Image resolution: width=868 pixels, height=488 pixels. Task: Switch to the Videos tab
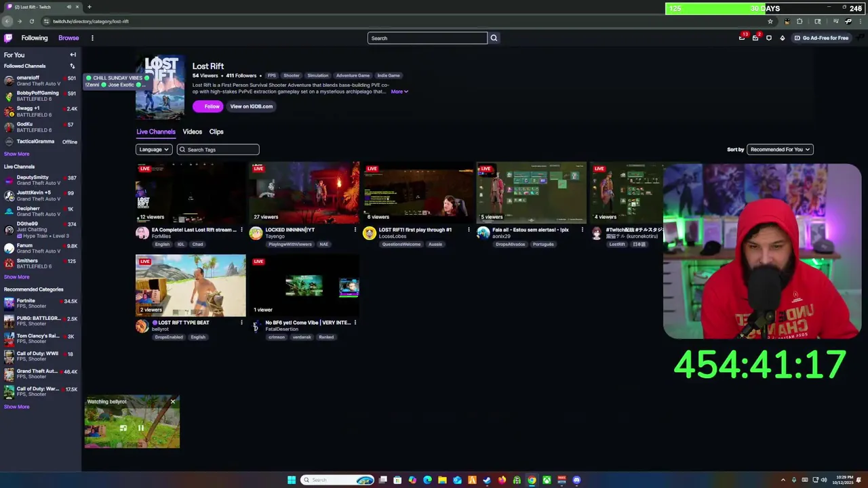click(192, 131)
